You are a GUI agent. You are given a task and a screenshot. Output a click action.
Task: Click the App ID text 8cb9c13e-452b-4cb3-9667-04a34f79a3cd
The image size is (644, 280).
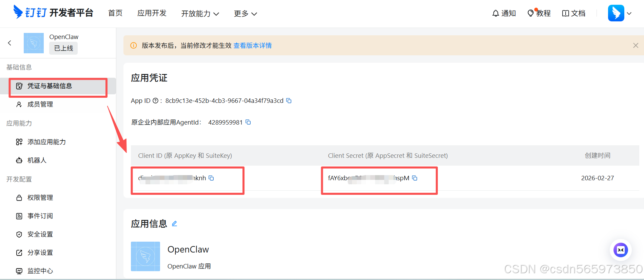(x=224, y=101)
